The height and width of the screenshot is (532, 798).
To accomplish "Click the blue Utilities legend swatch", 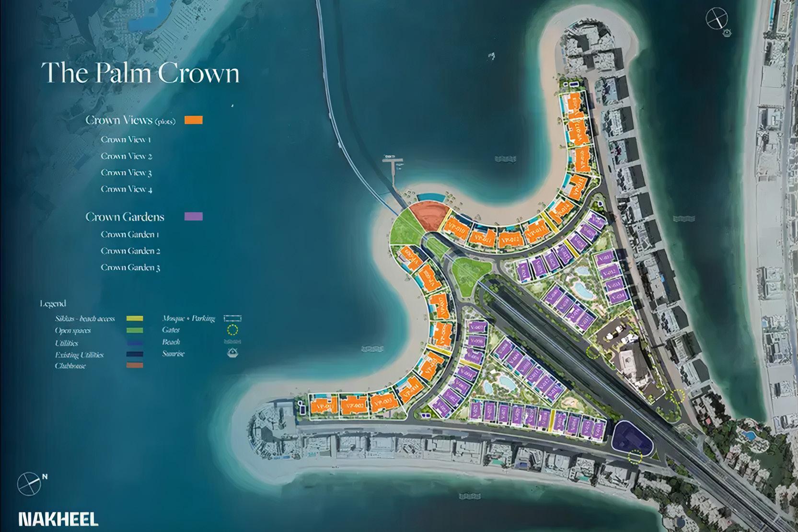I will [135, 343].
